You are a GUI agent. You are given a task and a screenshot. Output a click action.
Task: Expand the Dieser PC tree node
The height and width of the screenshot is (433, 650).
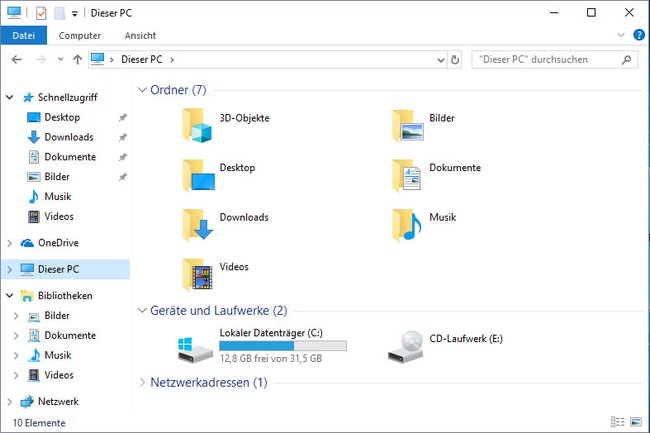click(10, 270)
